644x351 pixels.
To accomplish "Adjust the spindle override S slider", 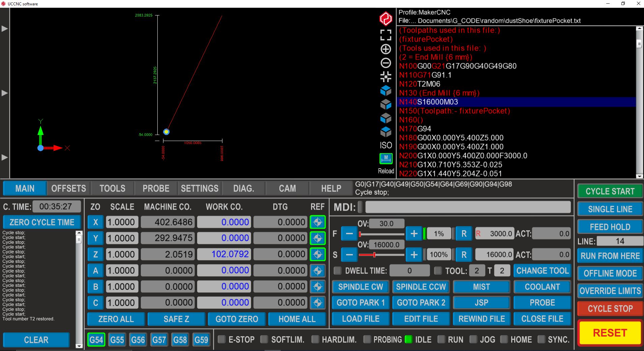I will pos(381,255).
